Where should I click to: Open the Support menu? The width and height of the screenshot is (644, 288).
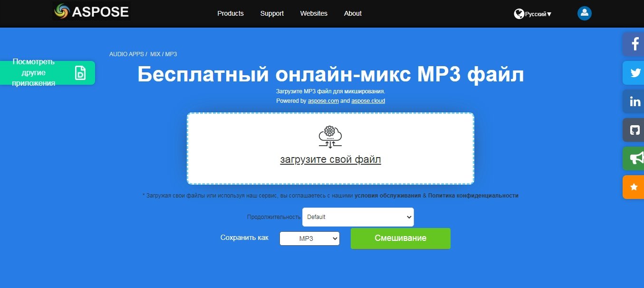coord(272,13)
